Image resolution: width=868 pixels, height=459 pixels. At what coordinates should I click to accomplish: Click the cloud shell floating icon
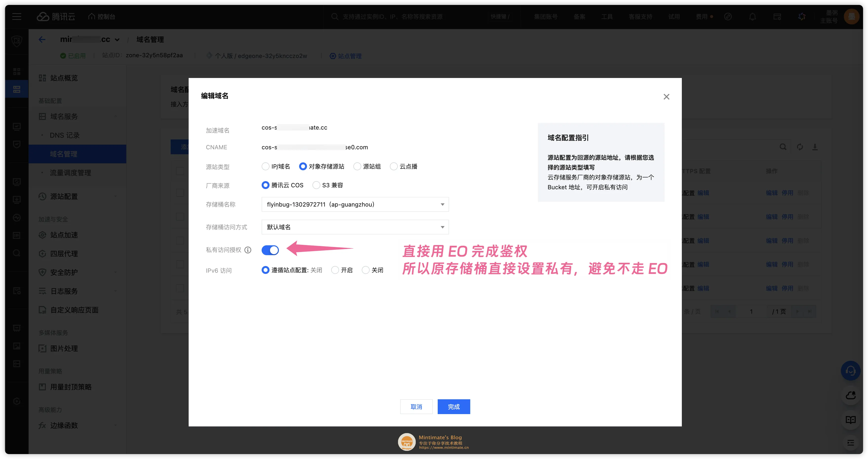[850, 395]
